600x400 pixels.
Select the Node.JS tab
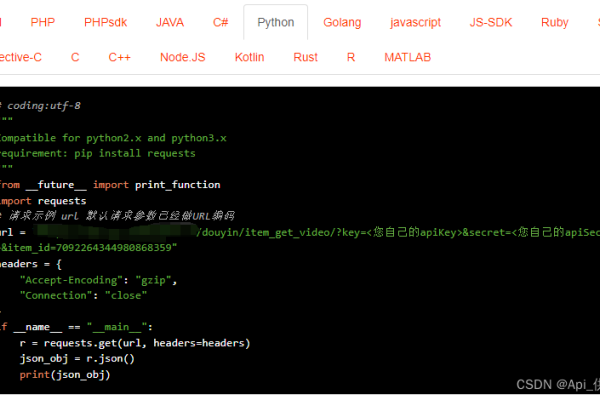coord(182,57)
